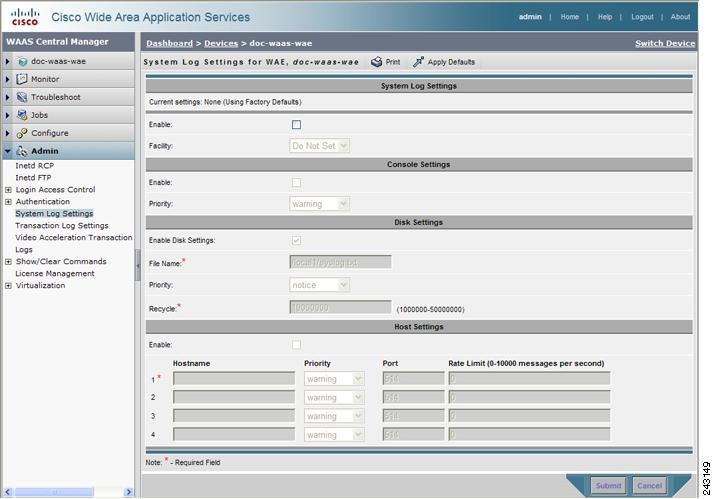
Task: Open Priority dropdown for host row 1
Action: pos(334,379)
